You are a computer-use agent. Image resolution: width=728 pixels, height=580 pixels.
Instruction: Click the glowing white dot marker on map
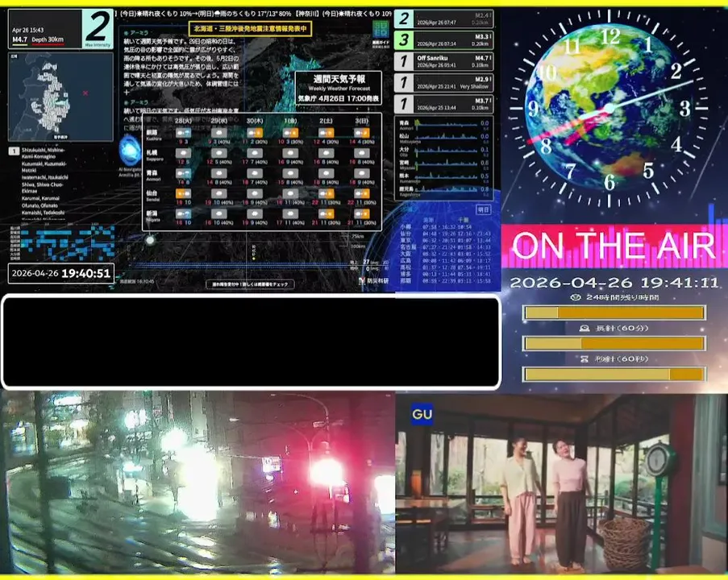click(x=150, y=240)
